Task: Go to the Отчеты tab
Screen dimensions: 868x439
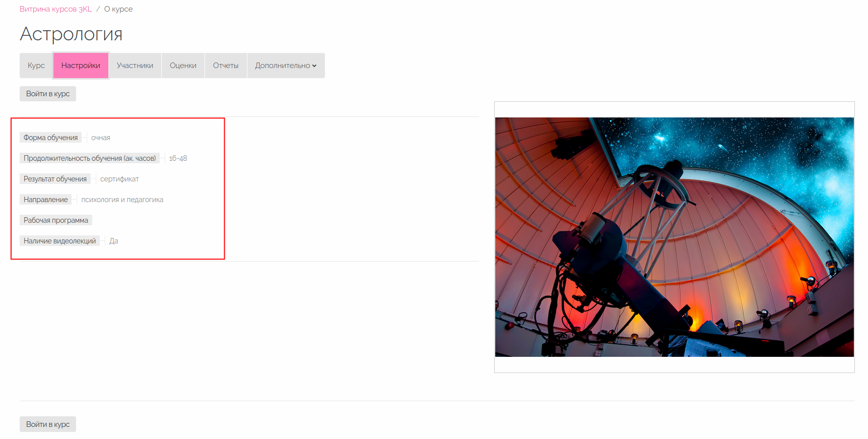Action: tap(226, 66)
